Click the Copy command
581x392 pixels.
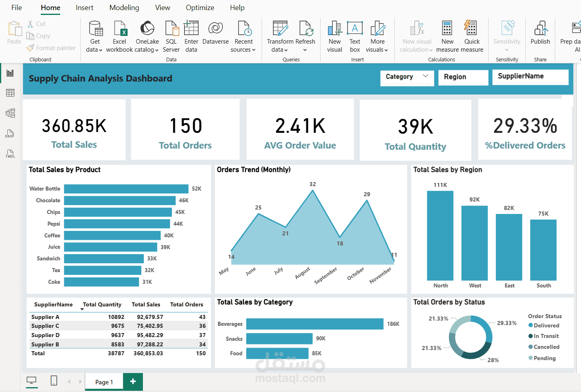[38, 36]
